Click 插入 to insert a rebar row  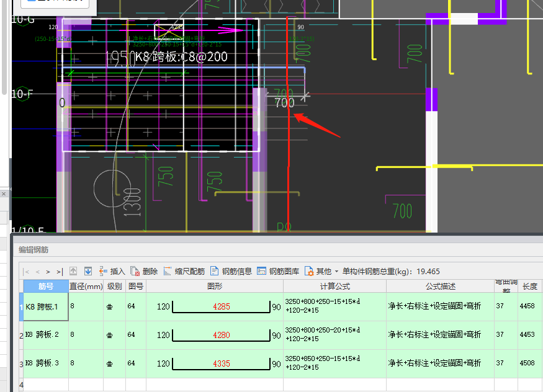pyautogui.click(x=112, y=271)
